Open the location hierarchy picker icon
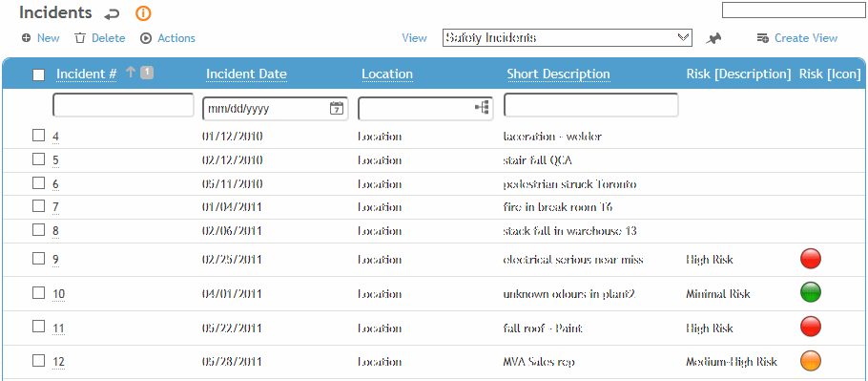Viewport: 868px width, 381px height. [x=482, y=108]
